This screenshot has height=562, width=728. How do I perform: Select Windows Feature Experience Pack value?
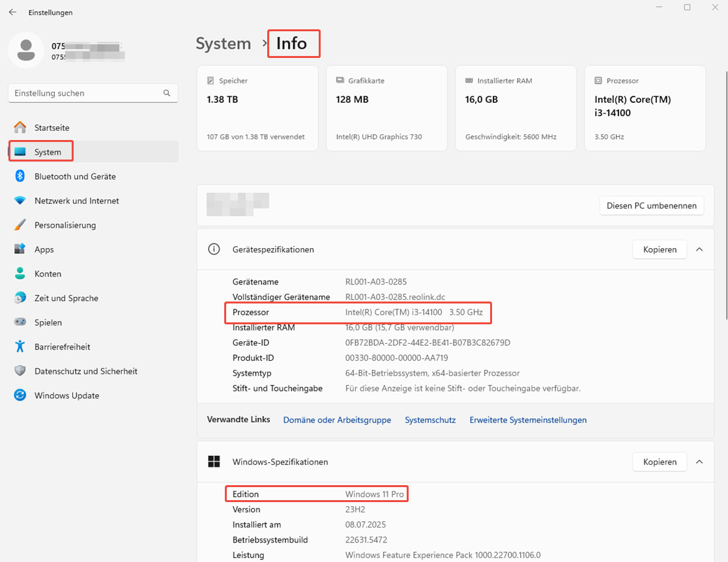[443, 555]
